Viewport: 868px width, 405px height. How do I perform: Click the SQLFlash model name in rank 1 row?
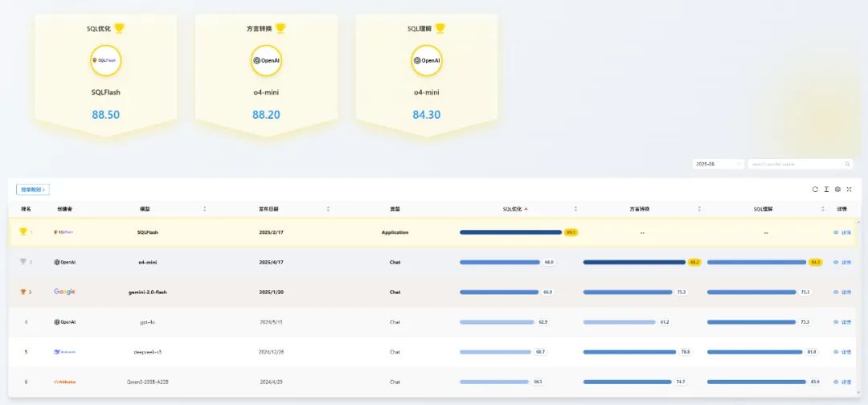pos(148,232)
